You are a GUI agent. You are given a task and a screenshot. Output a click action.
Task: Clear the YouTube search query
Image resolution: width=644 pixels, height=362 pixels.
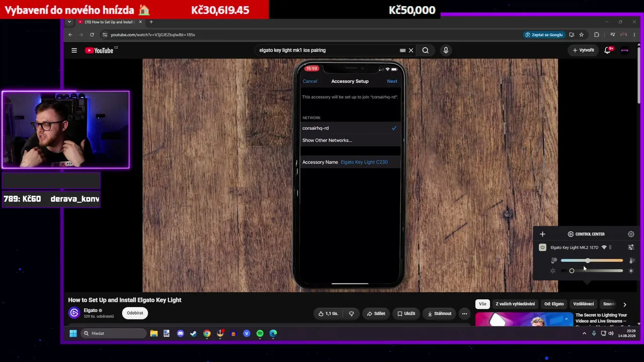(411, 50)
